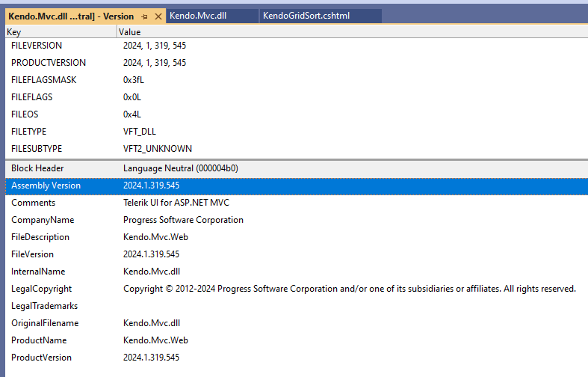This screenshot has height=377, width=588.
Task: Select the InternalName key
Action: 38,272
